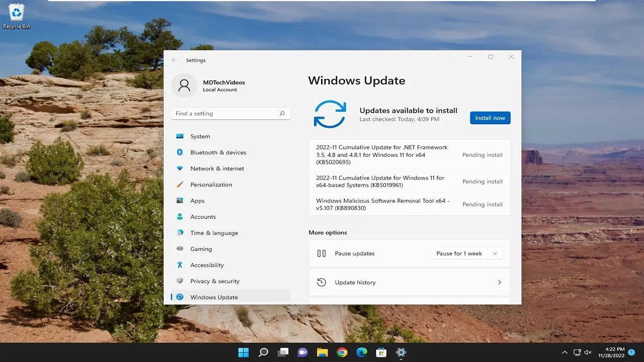Expand the Update history chevron
This screenshot has width=644, height=362.
click(x=500, y=283)
